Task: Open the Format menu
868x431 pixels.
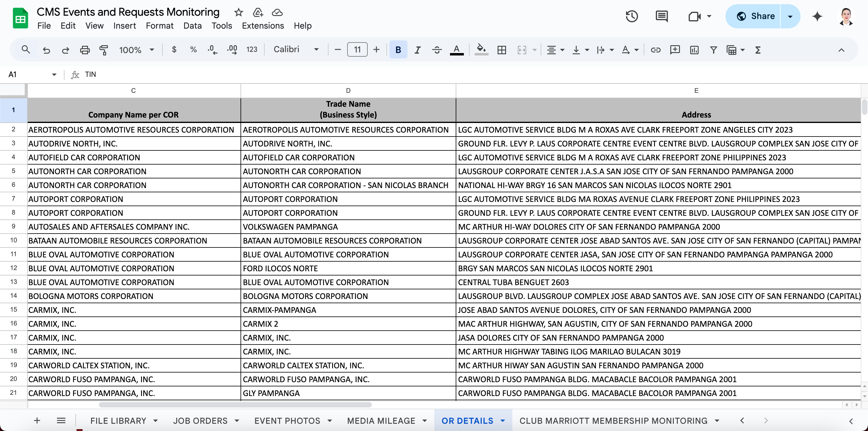Action: click(159, 26)
